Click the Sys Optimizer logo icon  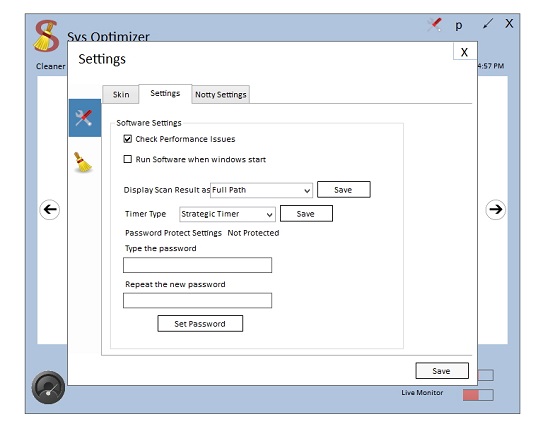coord(46,36)
